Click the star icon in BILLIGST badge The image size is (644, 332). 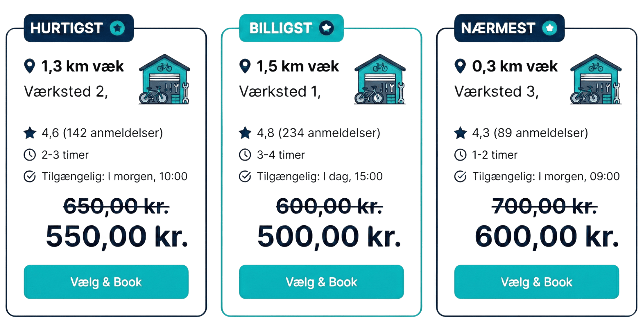coord(326,28)
